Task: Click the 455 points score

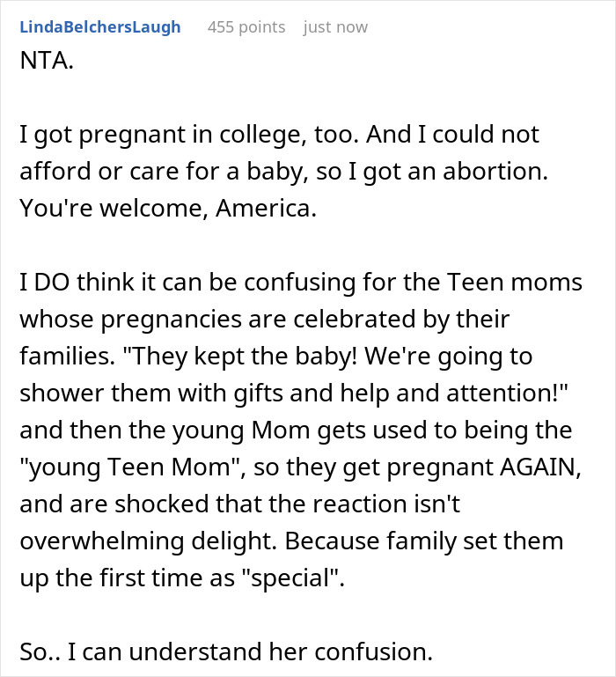Action: pos(246,27)
